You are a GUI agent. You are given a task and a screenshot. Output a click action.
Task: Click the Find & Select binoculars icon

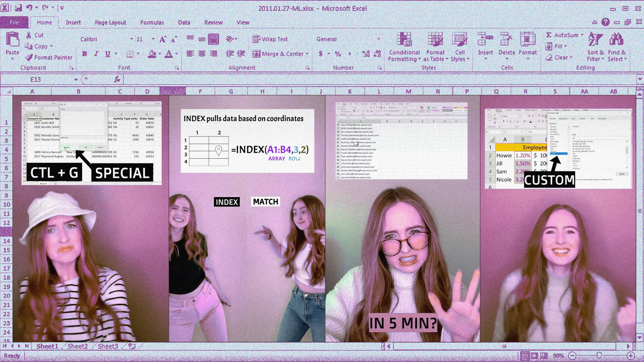coord(616,39)
